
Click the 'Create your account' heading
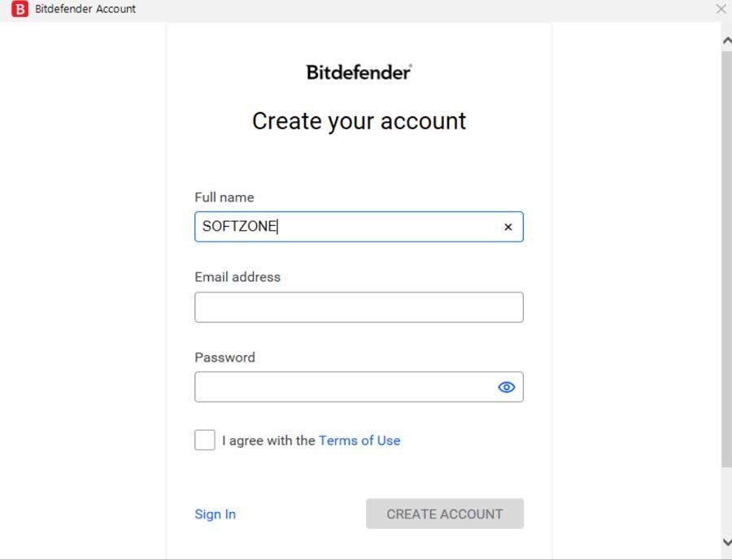359,121
